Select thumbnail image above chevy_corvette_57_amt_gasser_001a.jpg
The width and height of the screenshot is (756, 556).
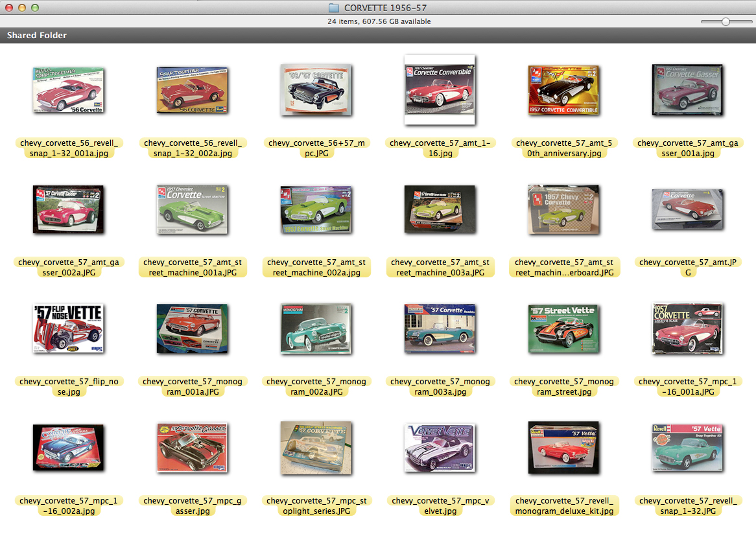pos(688,90)
